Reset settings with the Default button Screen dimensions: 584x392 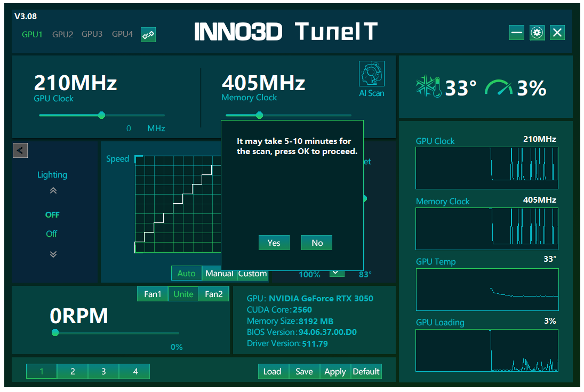click(366, 371)
